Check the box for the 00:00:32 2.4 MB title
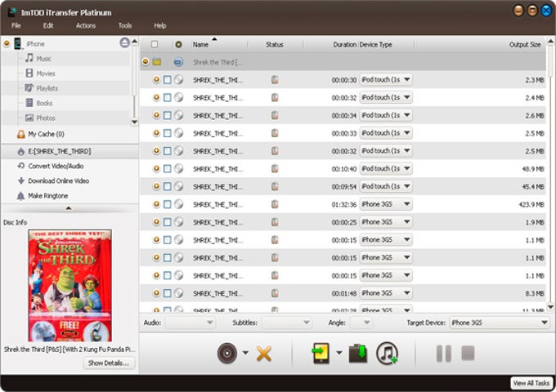The image size is (556, 392). pos(168,97)
